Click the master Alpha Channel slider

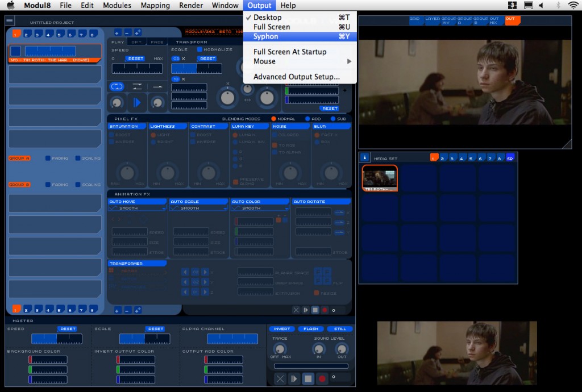click(232, 339)
